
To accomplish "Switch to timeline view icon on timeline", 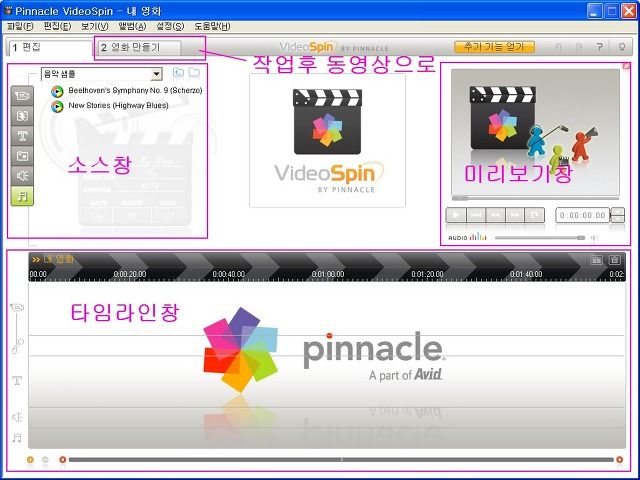I will click(615, 260).
